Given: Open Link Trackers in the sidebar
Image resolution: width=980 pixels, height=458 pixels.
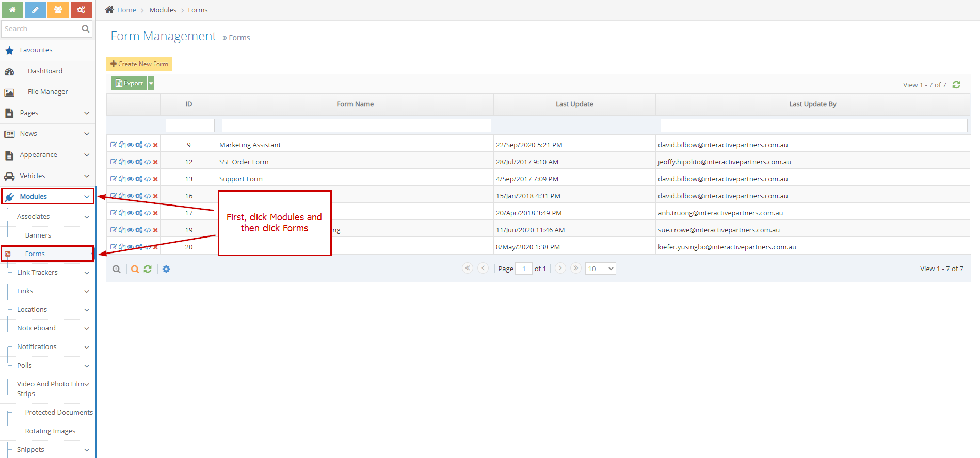Looking at the screenshot, I should pyautogui.click(x=37, y=273).
